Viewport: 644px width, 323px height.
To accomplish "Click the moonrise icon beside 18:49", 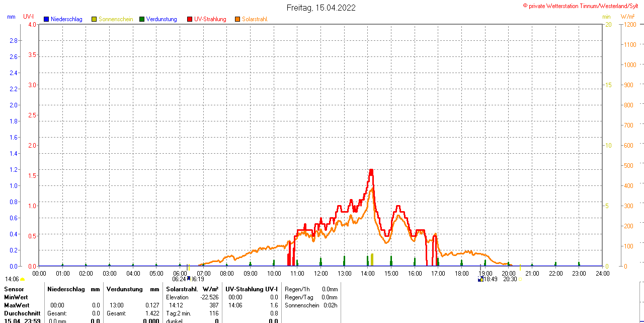I will pyautogui.click(x=480, y=279).
